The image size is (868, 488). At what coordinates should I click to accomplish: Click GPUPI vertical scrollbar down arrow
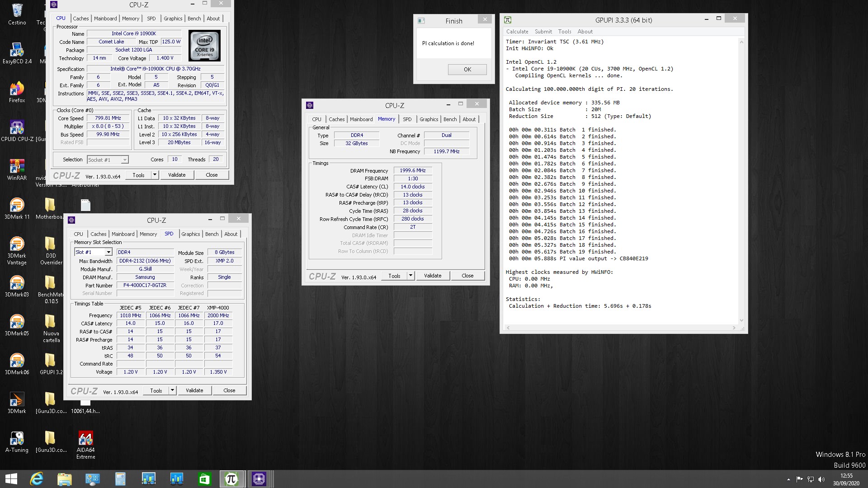[741, 320]
